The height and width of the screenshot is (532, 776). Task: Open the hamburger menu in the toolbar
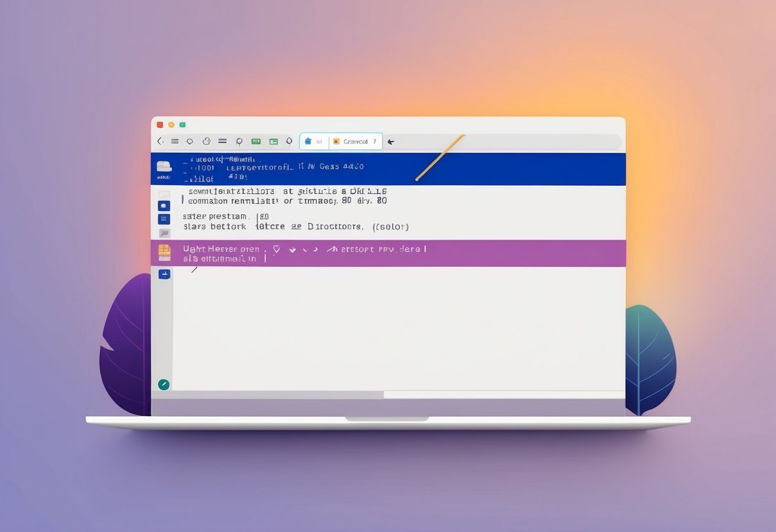[x=174, y=141]
